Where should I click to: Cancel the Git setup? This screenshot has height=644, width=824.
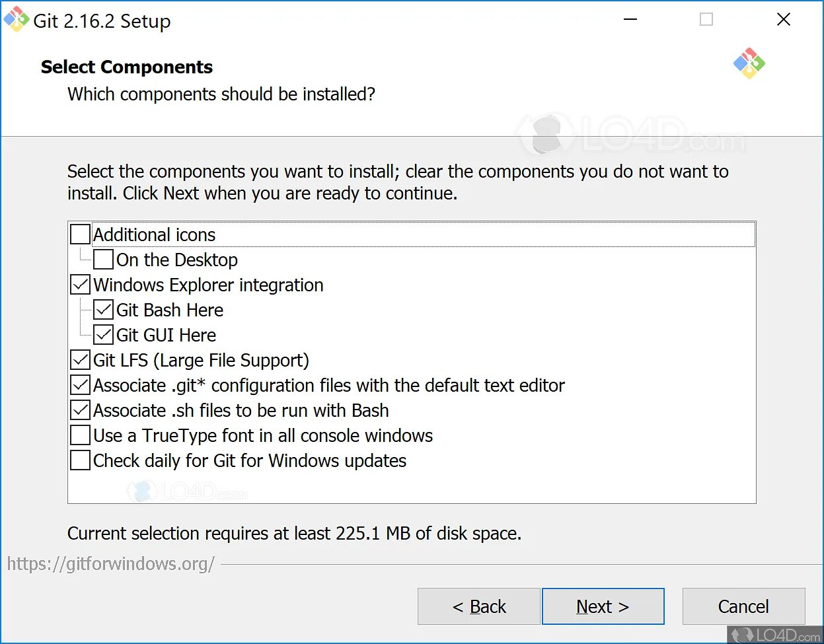point(743,606)
